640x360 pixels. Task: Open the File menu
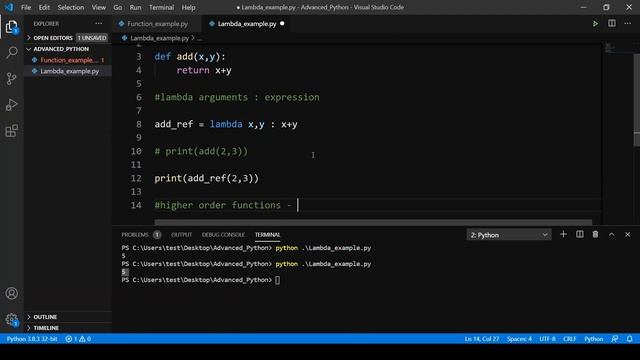[26, 7]
